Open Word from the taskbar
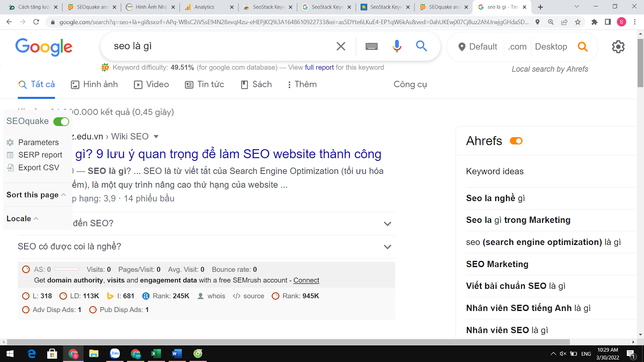 click(177, 354)
